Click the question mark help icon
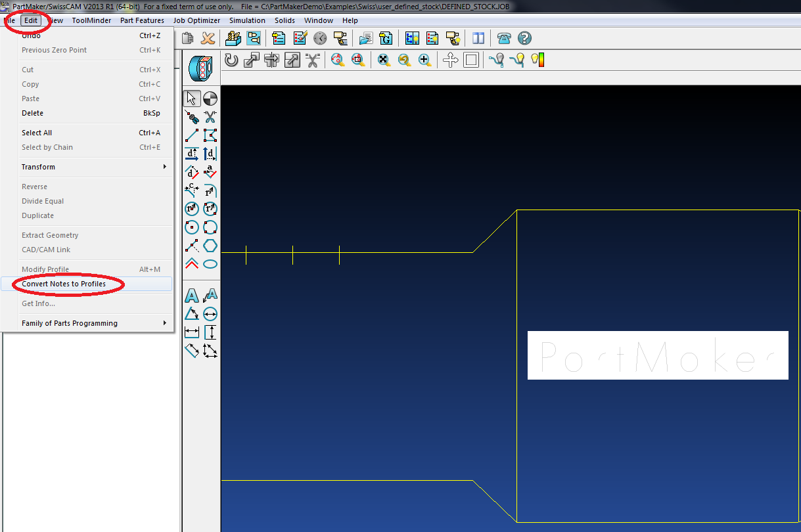Screen dimensions: 801x532 524,38
